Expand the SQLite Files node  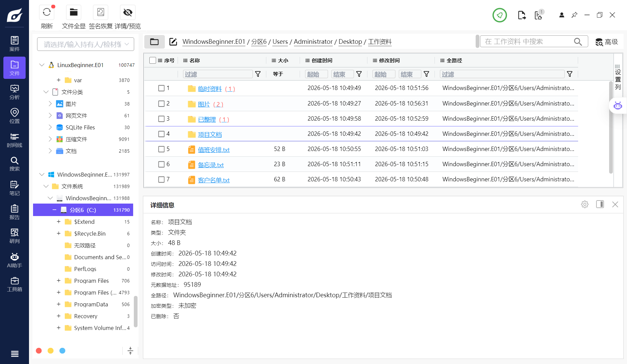point(50,127)
